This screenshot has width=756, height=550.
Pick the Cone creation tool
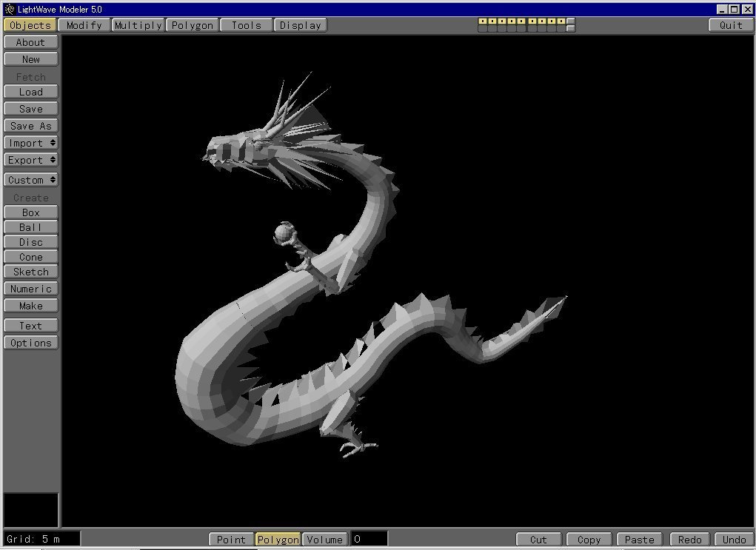31,257
